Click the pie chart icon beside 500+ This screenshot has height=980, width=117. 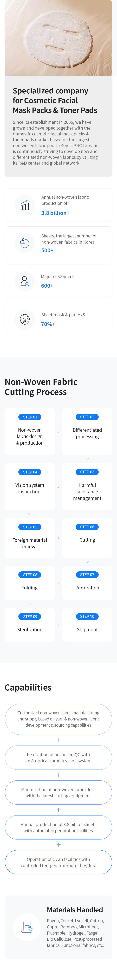[x=25, y=243]
